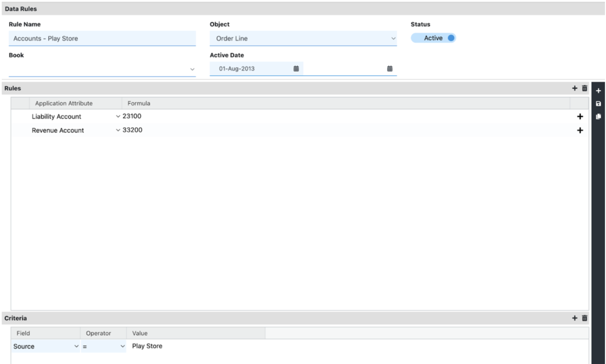
Task: Click the trash icon in Criteria header
Action: tap(584, 318)
